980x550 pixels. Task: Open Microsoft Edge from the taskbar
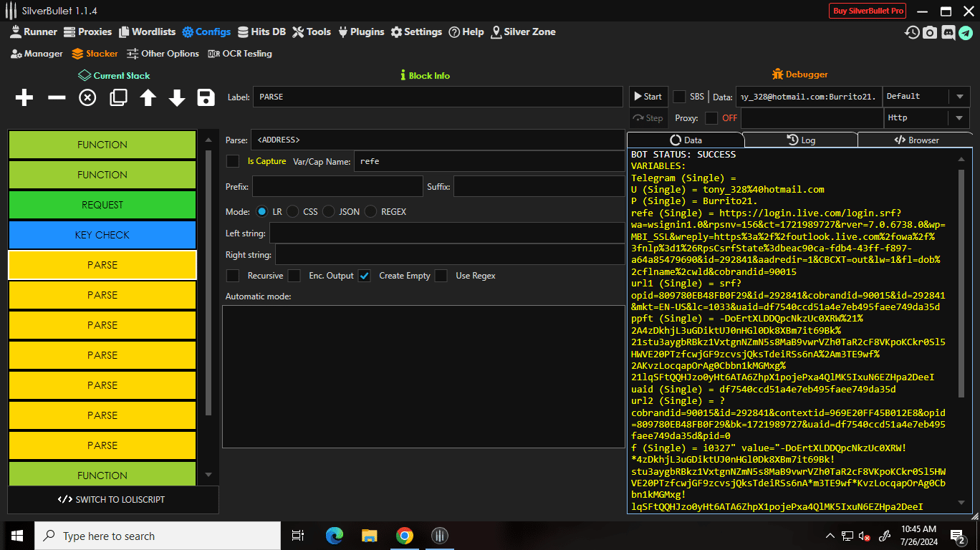(334, 536)
